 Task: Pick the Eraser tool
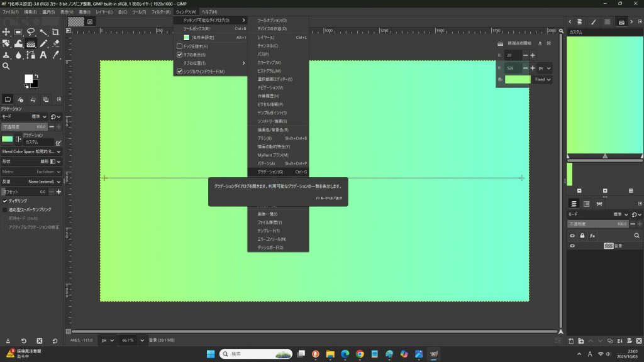[55, 43]
